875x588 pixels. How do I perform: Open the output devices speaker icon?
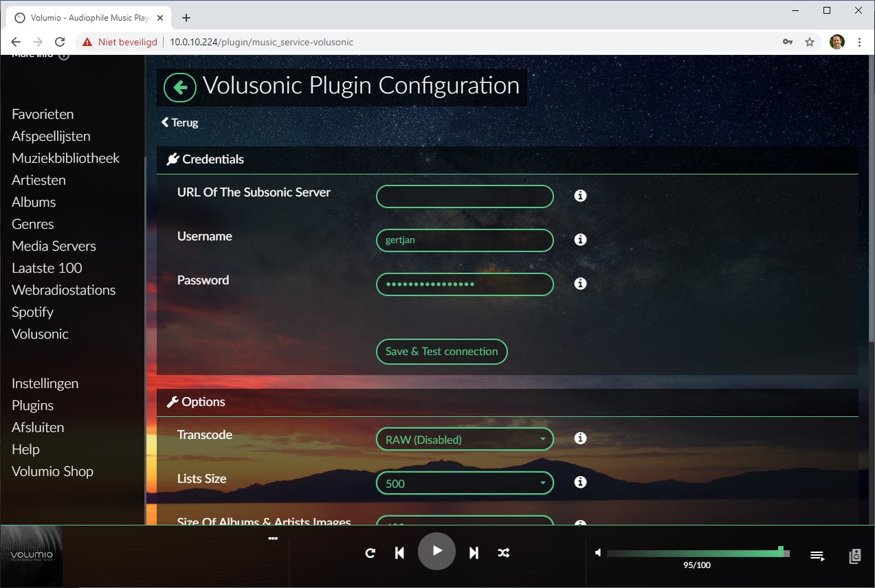pos(855,556)
